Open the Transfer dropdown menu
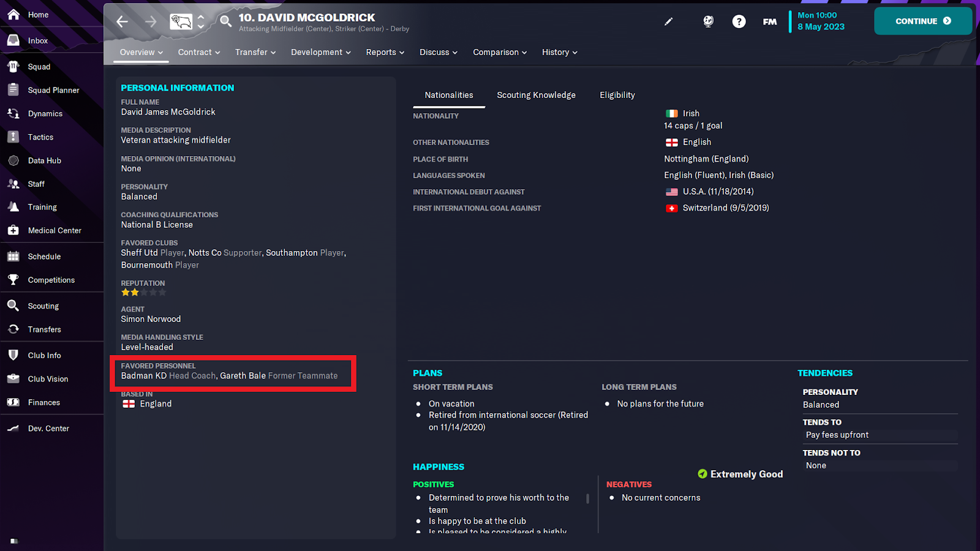980x551 pixels. coord(255,53)
